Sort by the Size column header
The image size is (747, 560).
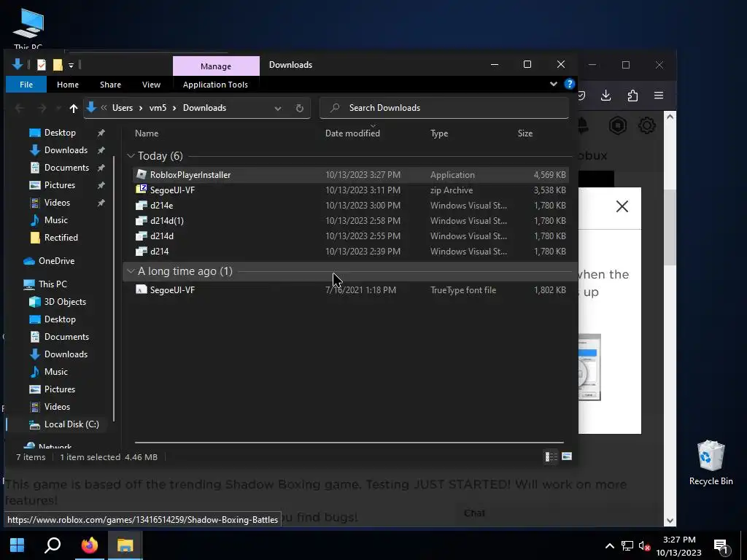(525, 133)
